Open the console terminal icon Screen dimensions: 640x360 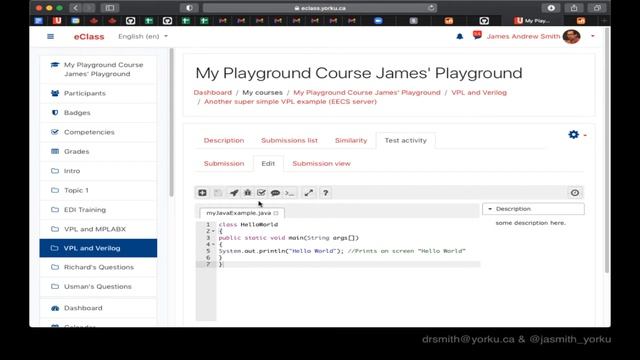click(290, 193)
